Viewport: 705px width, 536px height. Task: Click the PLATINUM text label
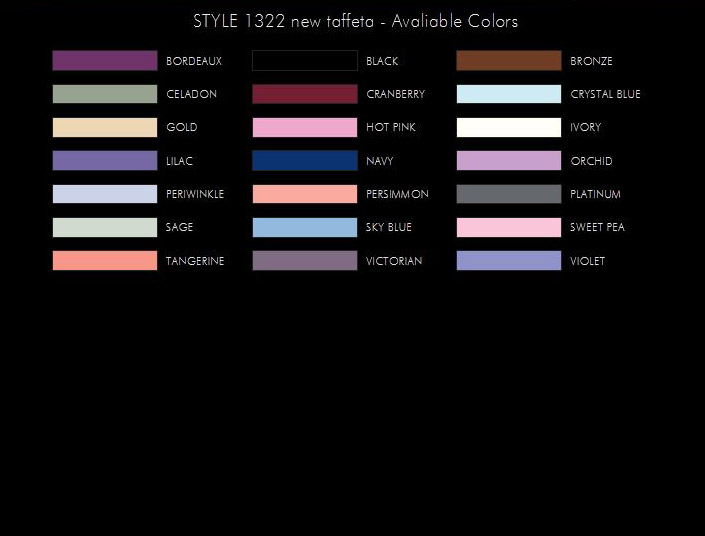(595, 194)
